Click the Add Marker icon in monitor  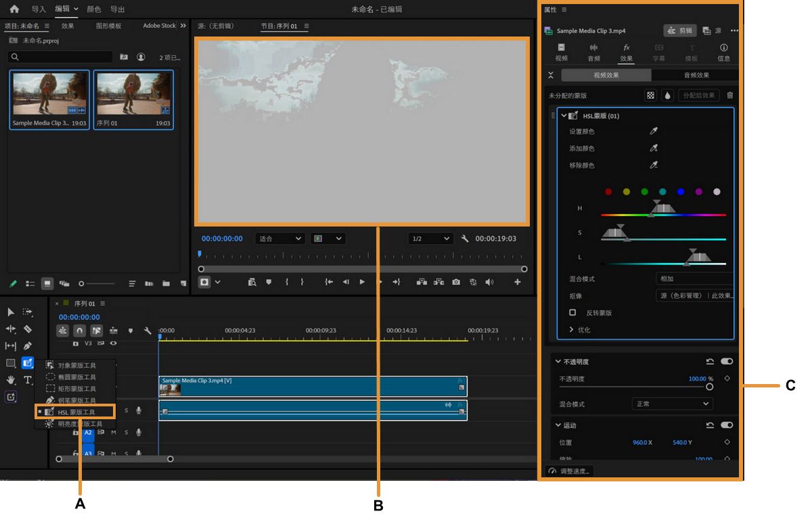pos(269,282)
